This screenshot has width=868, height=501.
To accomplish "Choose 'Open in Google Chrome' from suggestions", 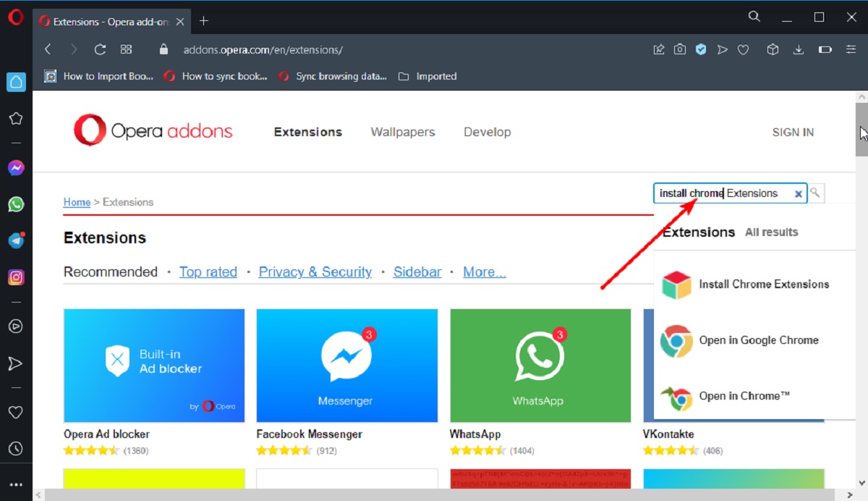I will [759, 340].
